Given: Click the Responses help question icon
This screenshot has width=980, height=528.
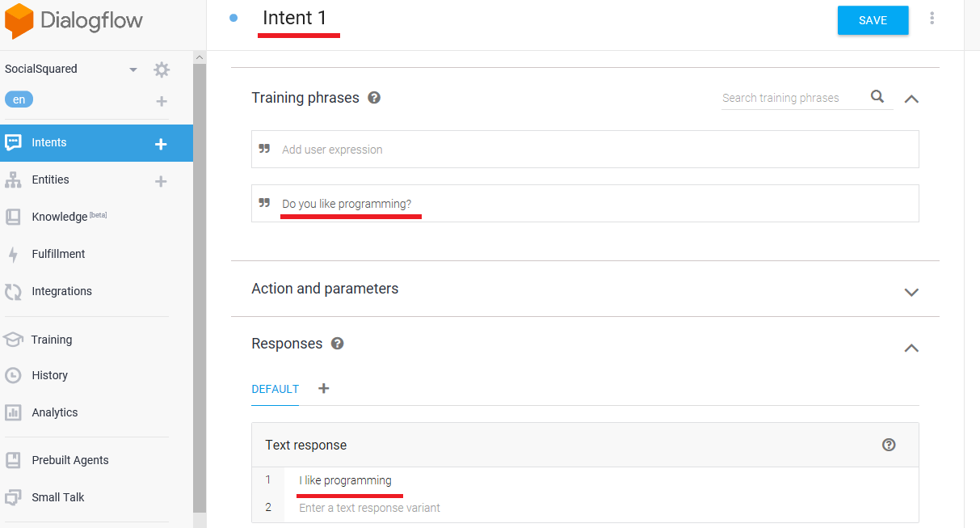Looking at the screenshot, I should (338, 344).
